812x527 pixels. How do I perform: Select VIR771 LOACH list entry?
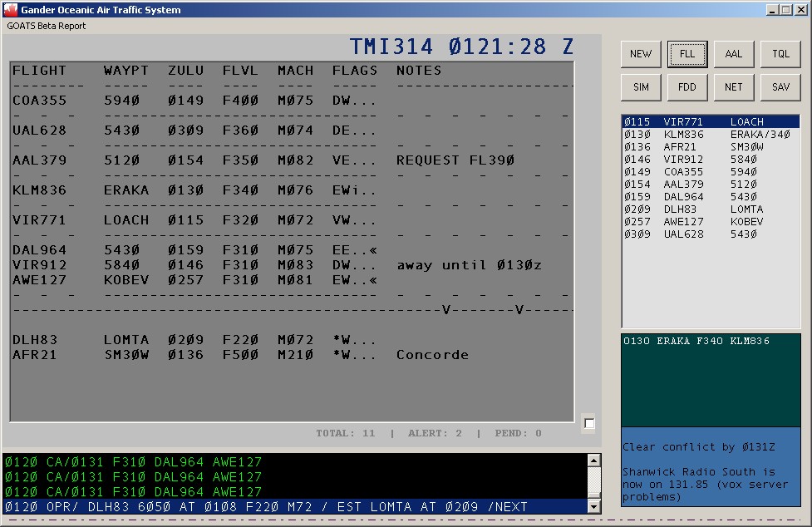point(711,121)
